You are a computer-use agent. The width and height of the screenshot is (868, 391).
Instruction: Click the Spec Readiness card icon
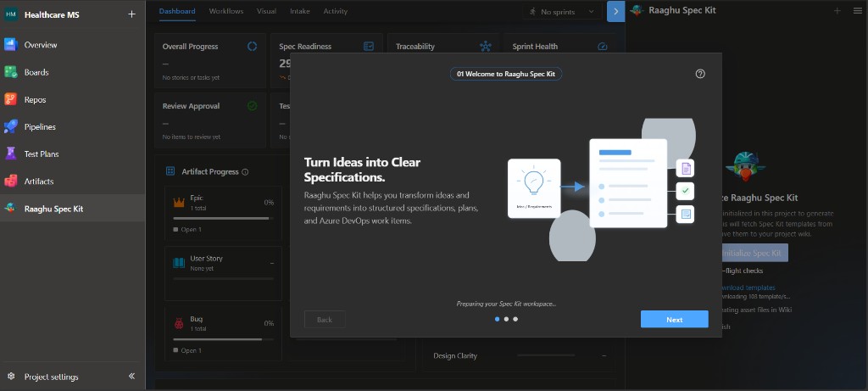click(x=369, y=47)
